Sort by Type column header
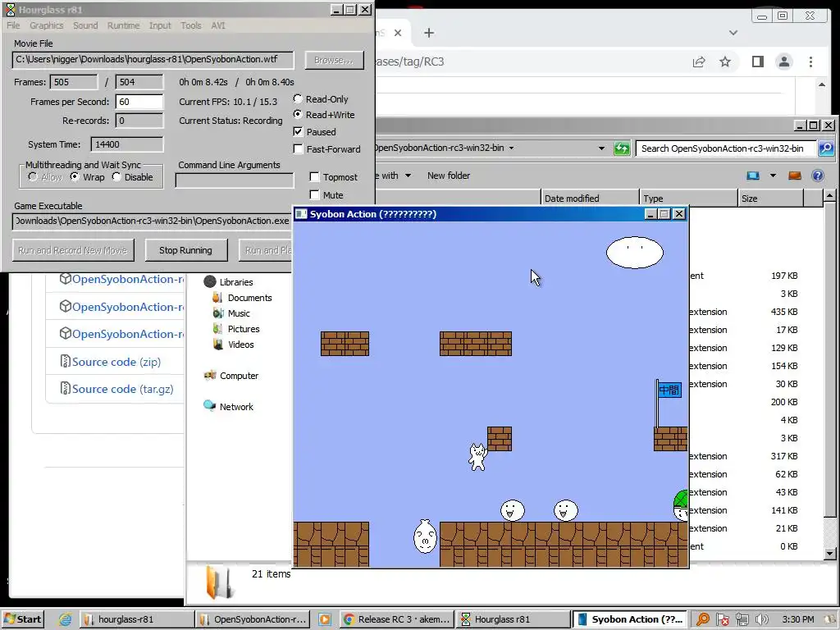Screen dimensions: 840x630 (688, 199)
